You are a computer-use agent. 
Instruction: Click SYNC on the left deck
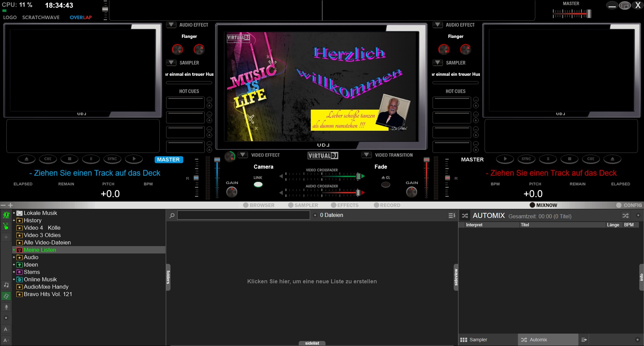[112, 159]
